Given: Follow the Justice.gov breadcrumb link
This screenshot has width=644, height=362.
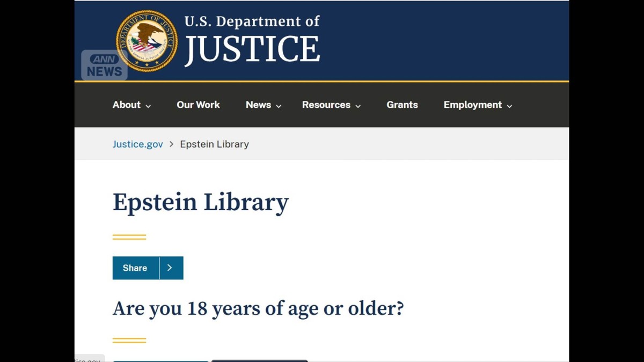Looking at the screenshot, I should click(x=137, y=144).
